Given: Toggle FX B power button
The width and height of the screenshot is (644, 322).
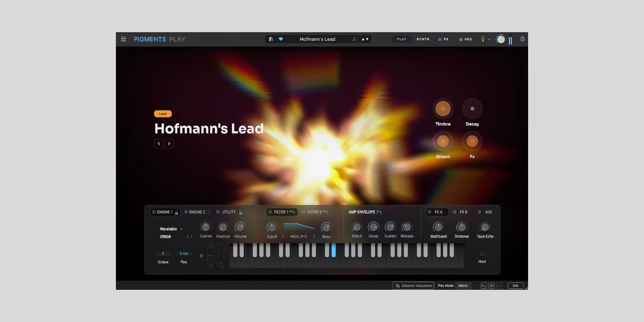Looking at the screenshot, I should pyautogui.click(x=454, y=212).
